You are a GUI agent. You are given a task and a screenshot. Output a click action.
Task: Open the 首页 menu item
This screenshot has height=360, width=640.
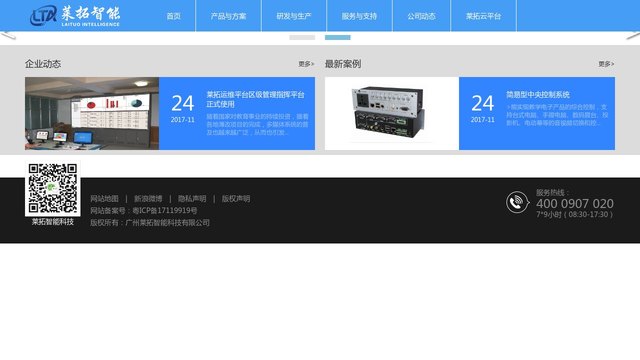(173, 16)
